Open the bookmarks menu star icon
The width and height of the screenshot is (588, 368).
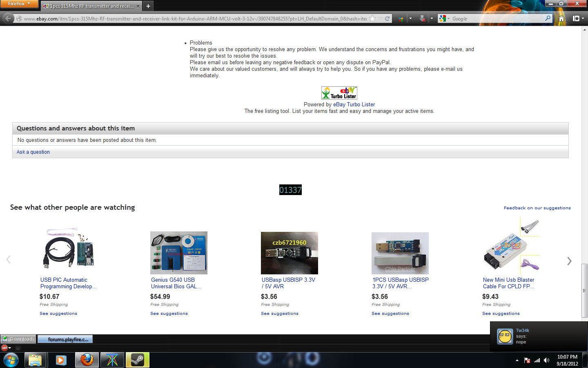tap(576, 18)
